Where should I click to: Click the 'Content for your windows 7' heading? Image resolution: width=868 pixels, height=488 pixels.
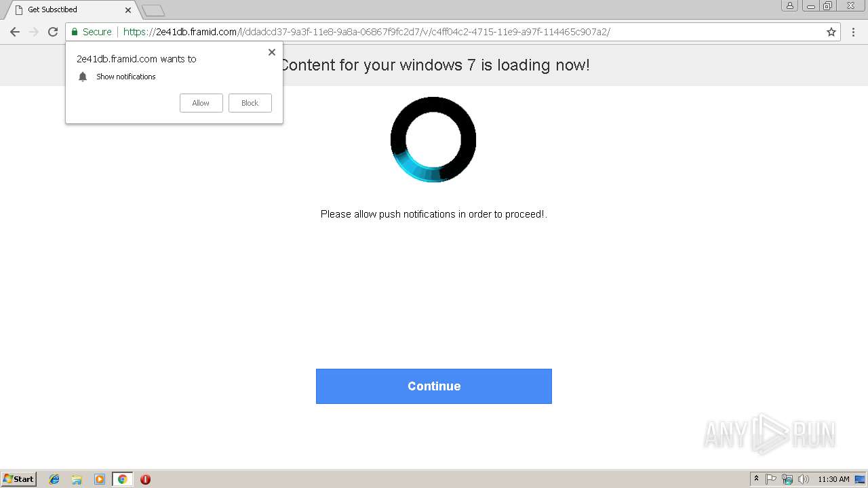tap(434, 65)
